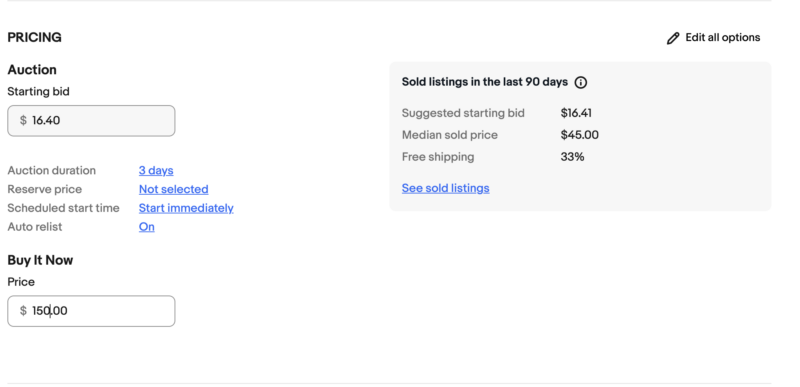The width and height of the screenshot is (800, 387).
Task: Open the Reserve price Not selected link
Action: click(x=173, y=189)
